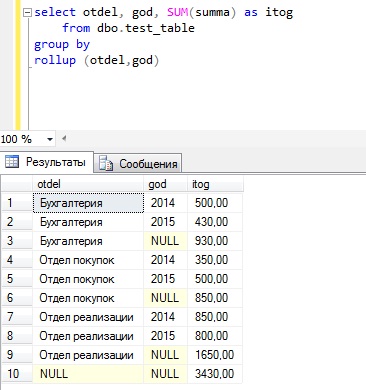Place cursor on rollup keyword in editor

pos(55,60)
